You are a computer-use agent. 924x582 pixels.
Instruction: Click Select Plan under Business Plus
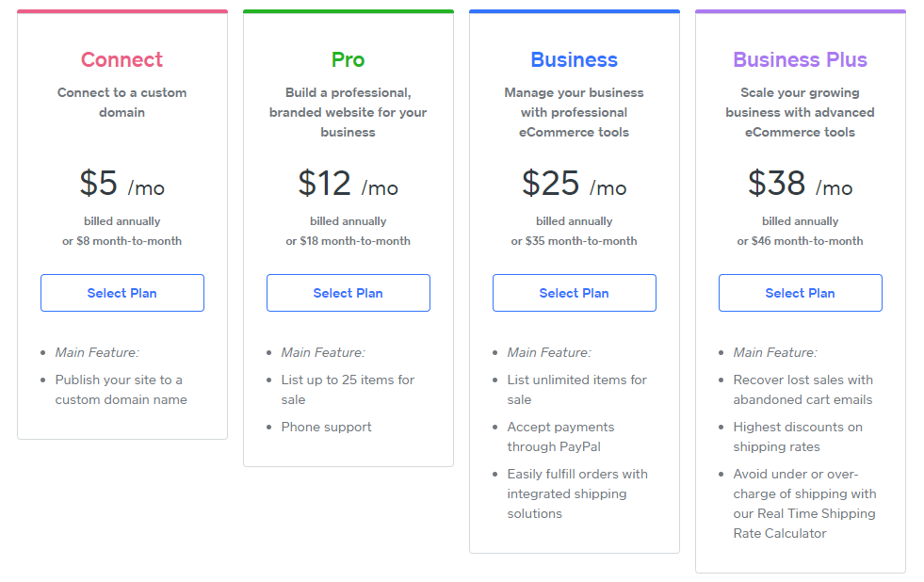coord(800,293)
